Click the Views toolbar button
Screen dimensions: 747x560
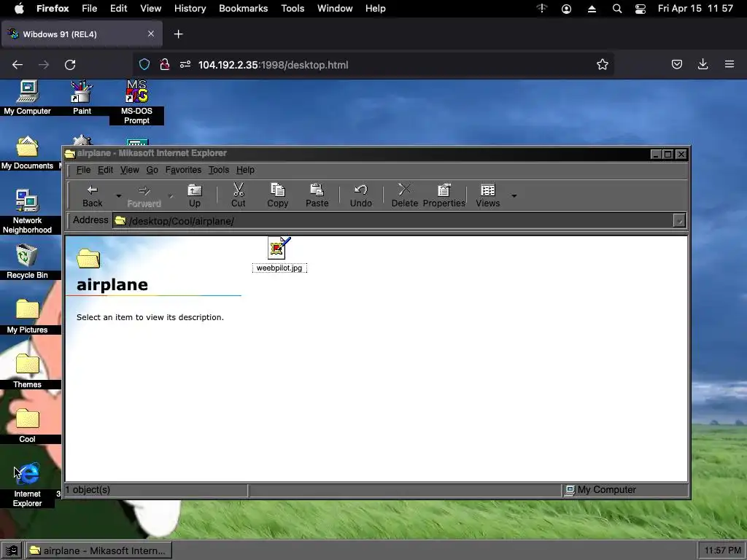tap(488, 195)
